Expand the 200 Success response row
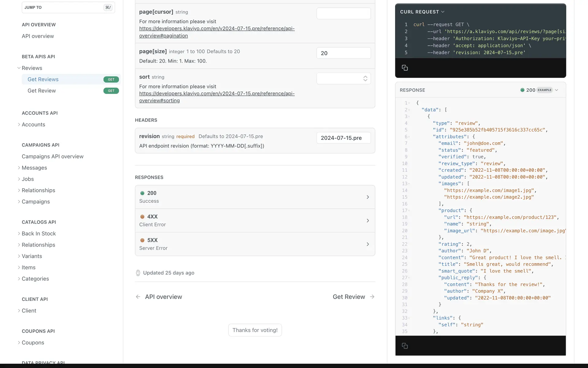This screenshot has width=588, height=368. (x=255, y=197)
